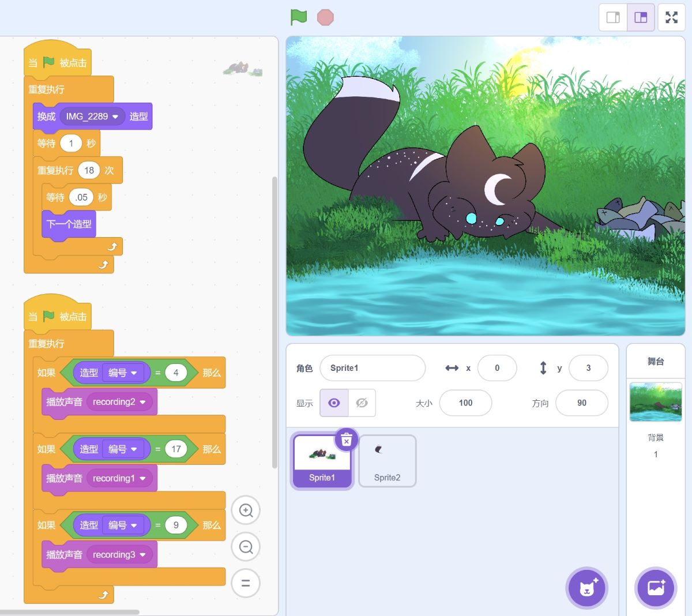Image resolution: width=692 pixels, height=616 pixels.
Task: Show the sprite with the eye button
Action: [334, 403]
